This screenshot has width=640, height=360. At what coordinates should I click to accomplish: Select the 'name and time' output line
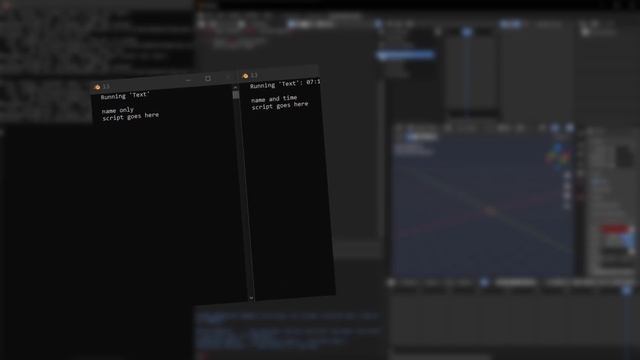click(274, 99)
